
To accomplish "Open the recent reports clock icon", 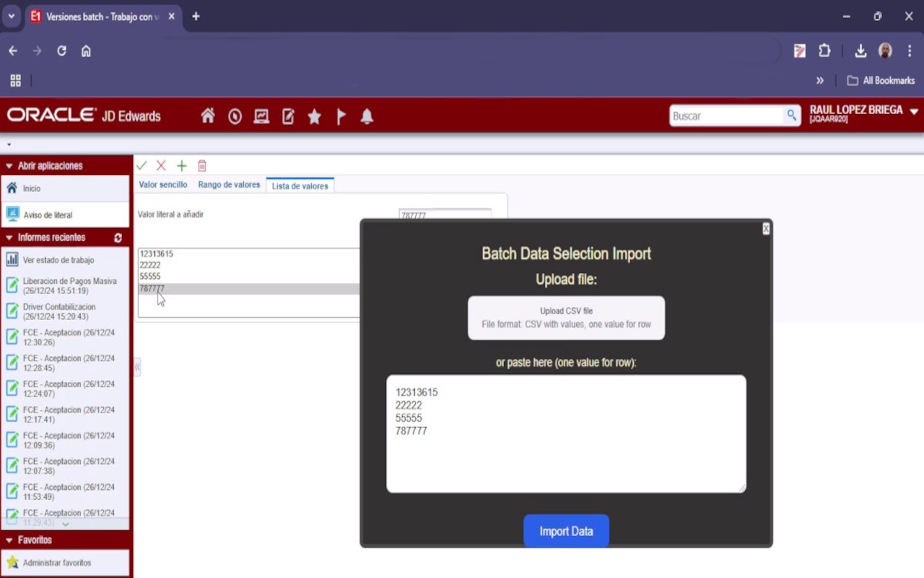I will 234,116.
